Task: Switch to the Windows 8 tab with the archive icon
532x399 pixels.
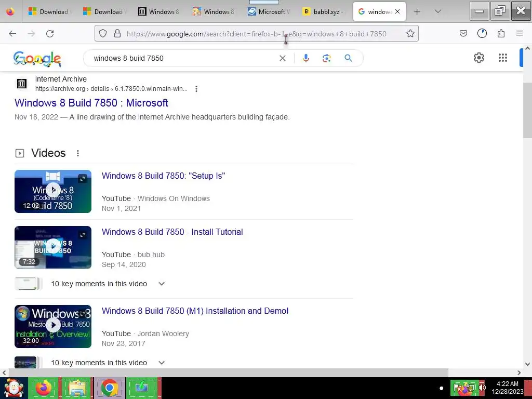Action: pos(159,12)
